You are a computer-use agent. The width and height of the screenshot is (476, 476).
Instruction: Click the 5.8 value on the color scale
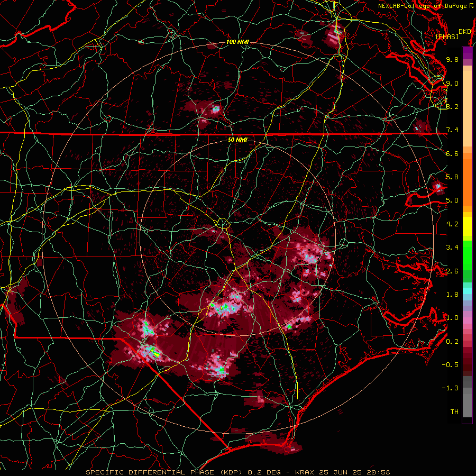[452, 177]
